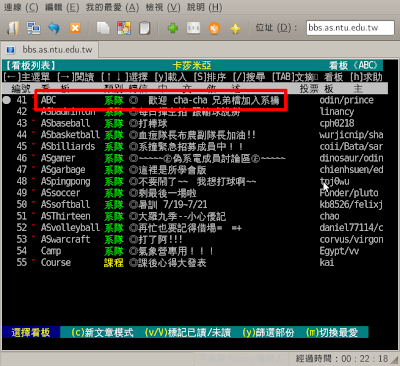Screen dimensions: 400x366
Task: Click the 課後心得大發表 description
Action: (x=168, y=262)
